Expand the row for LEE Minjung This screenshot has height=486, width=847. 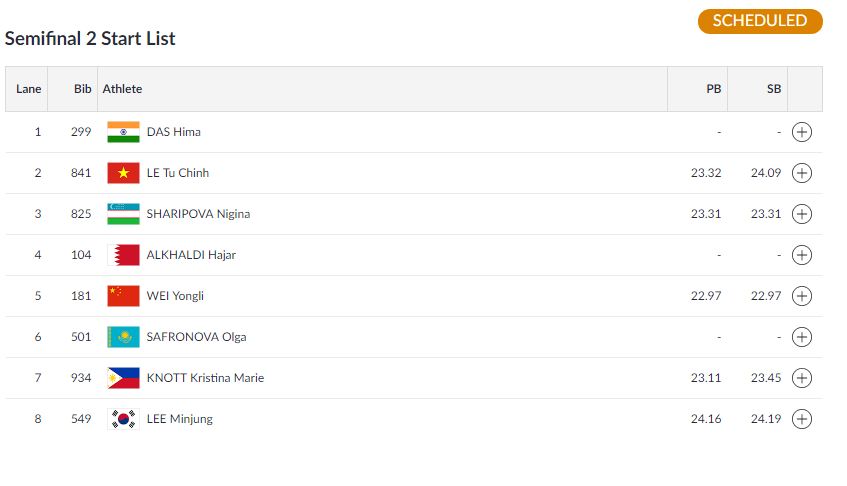(x=801, y=419)
